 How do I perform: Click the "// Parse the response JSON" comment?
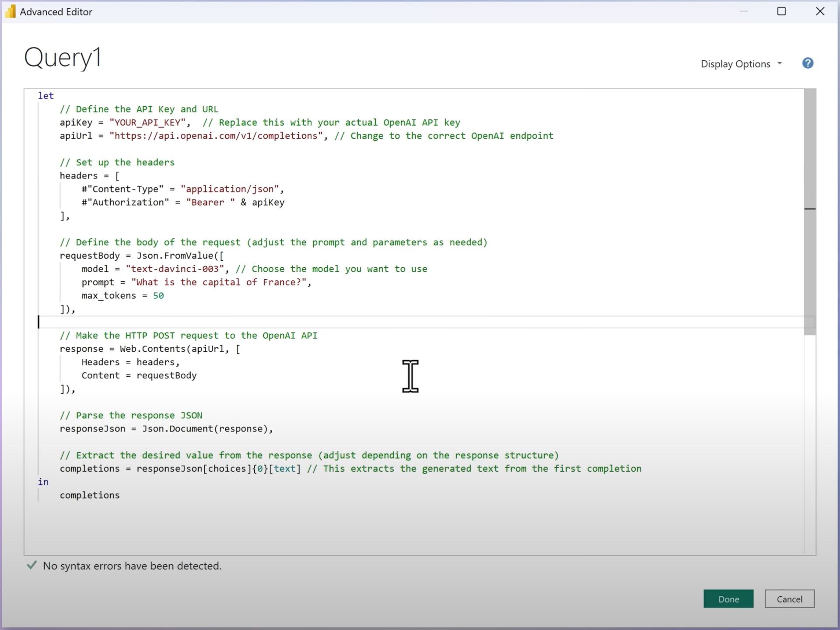(131, 415)
